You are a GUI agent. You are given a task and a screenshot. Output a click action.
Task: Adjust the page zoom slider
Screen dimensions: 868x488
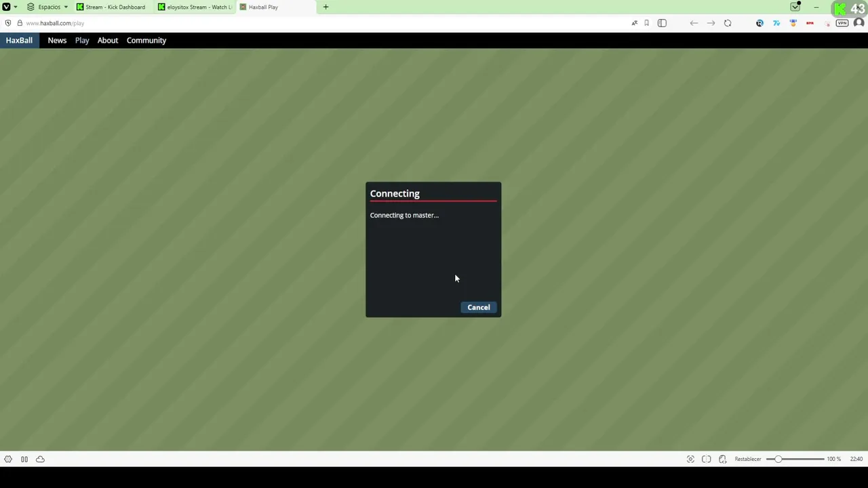[795, 460]
